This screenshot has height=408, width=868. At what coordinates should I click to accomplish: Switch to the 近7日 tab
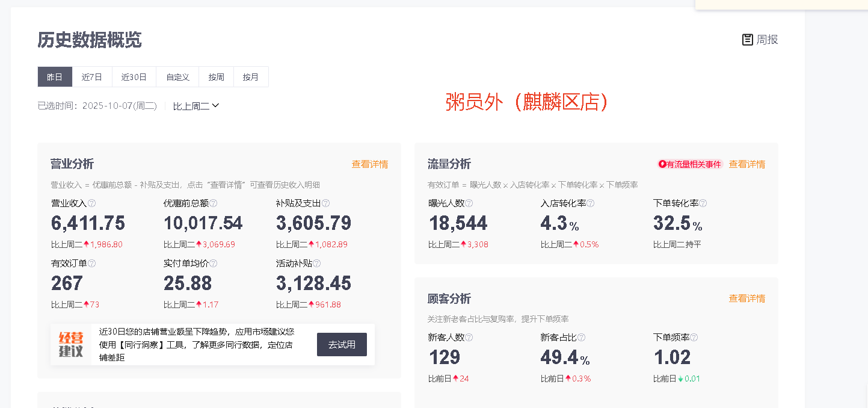[x=92, y=77]
